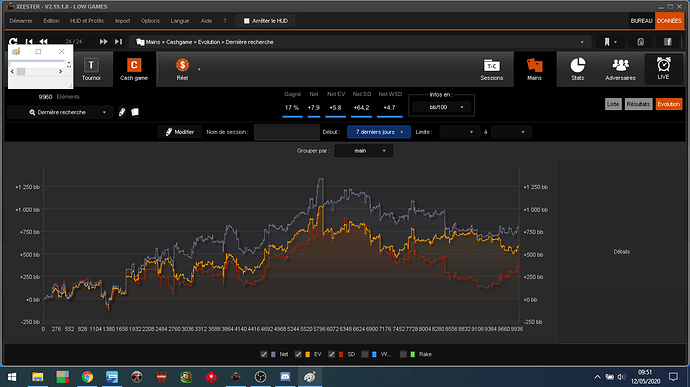
Task: Select the Cash game icon
Action: tap(134, 65)
